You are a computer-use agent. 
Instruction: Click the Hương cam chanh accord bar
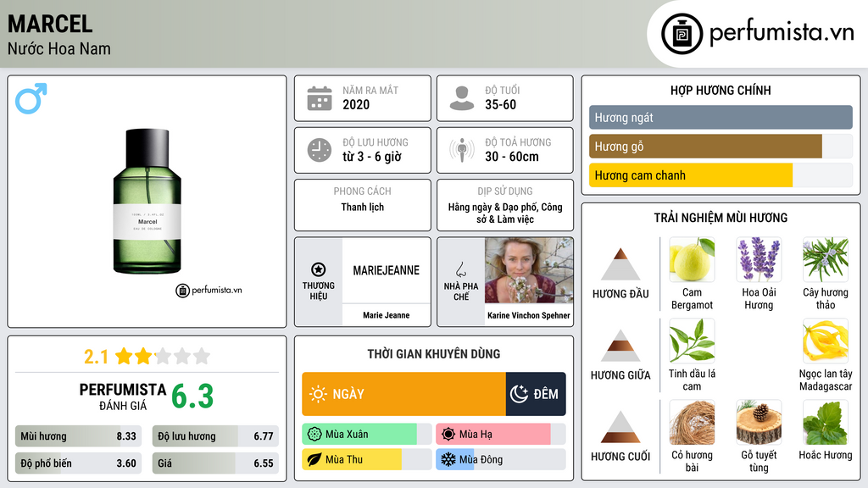[721, 175]
